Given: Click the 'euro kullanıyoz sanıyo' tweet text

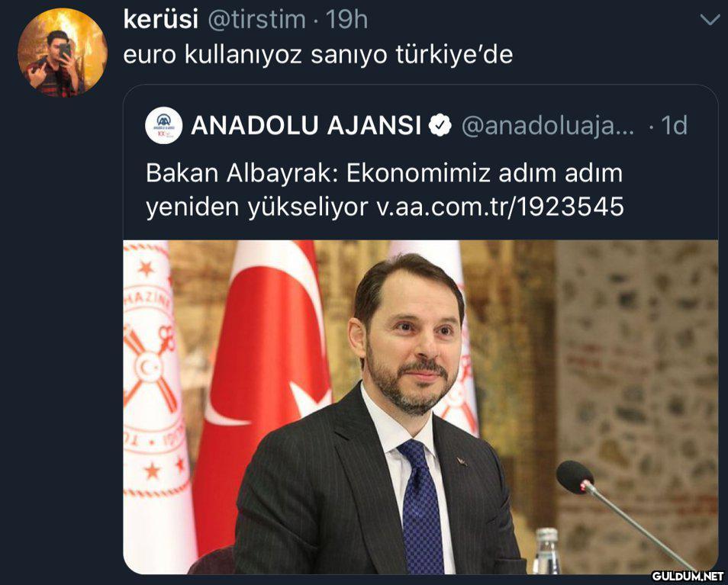Looking at the screenshot, I should (x=318, y=55).
